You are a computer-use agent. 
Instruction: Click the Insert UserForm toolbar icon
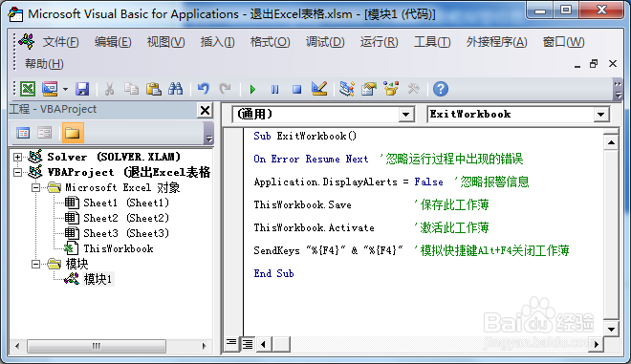point(50,89)
